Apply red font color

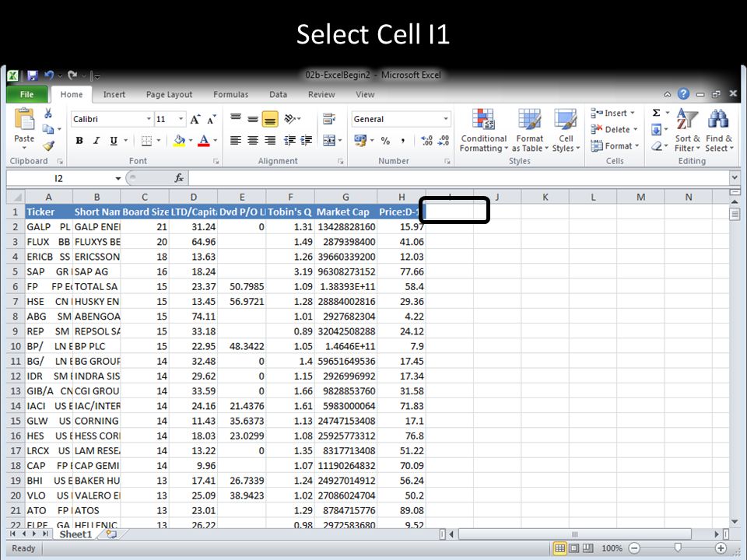tap(204, 141)
